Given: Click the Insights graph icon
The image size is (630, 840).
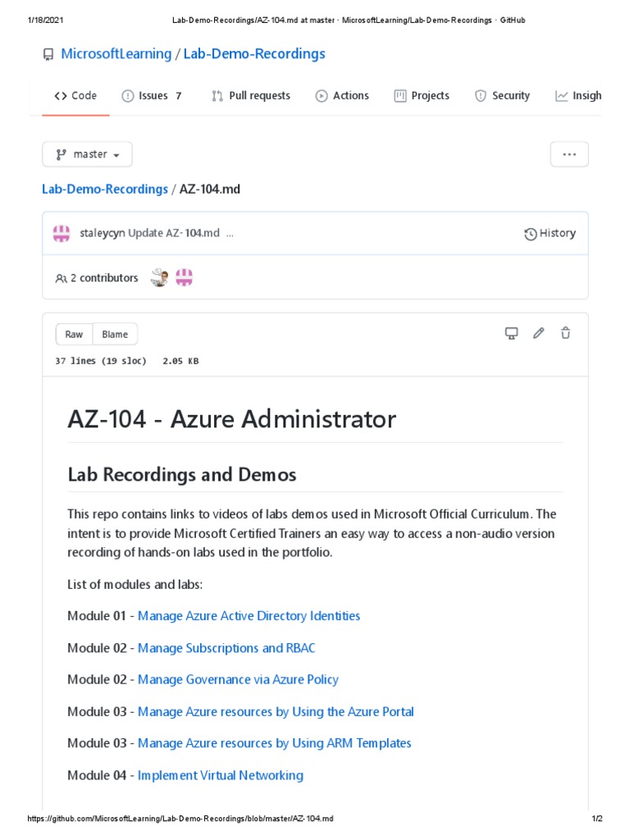Looking at the screenshot, I should (561, 96).
